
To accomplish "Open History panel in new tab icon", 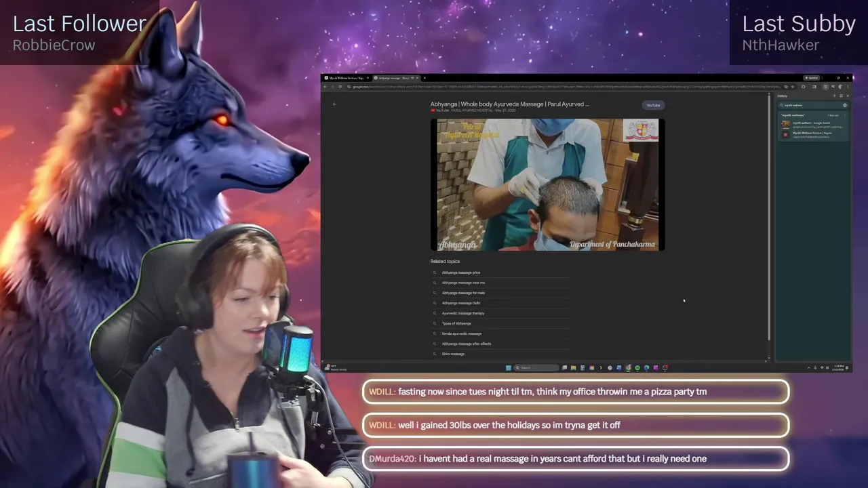I will pyautogui.click(x=841, y=96).
